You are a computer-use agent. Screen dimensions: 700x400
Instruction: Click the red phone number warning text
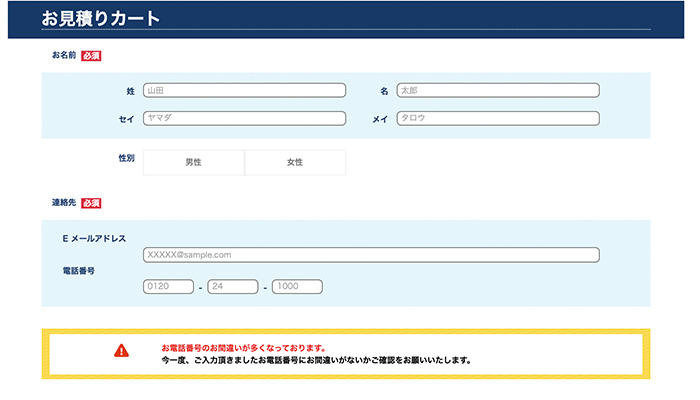(x=244, y=348)
